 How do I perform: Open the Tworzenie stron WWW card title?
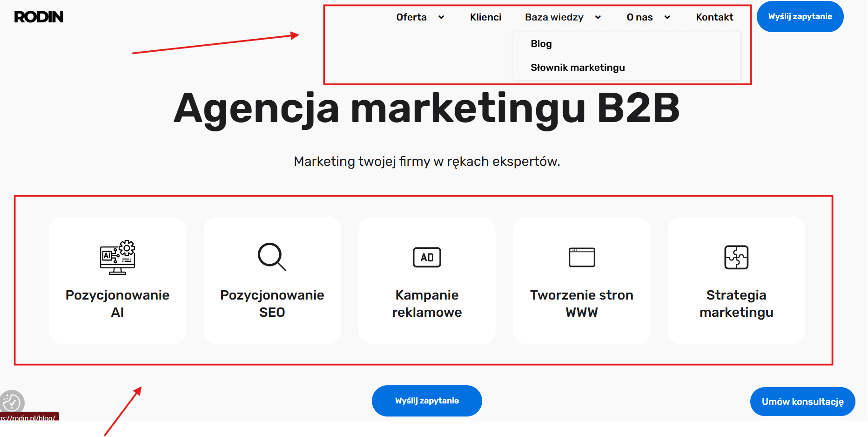coord(582,304)
